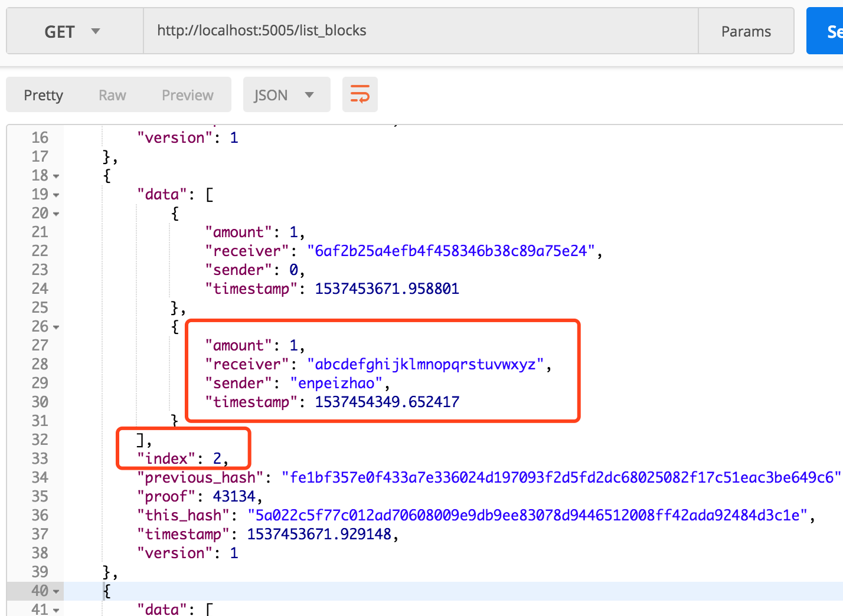Click "sender": 0 on line 23
843x616 pixels.
coord(254,270)
